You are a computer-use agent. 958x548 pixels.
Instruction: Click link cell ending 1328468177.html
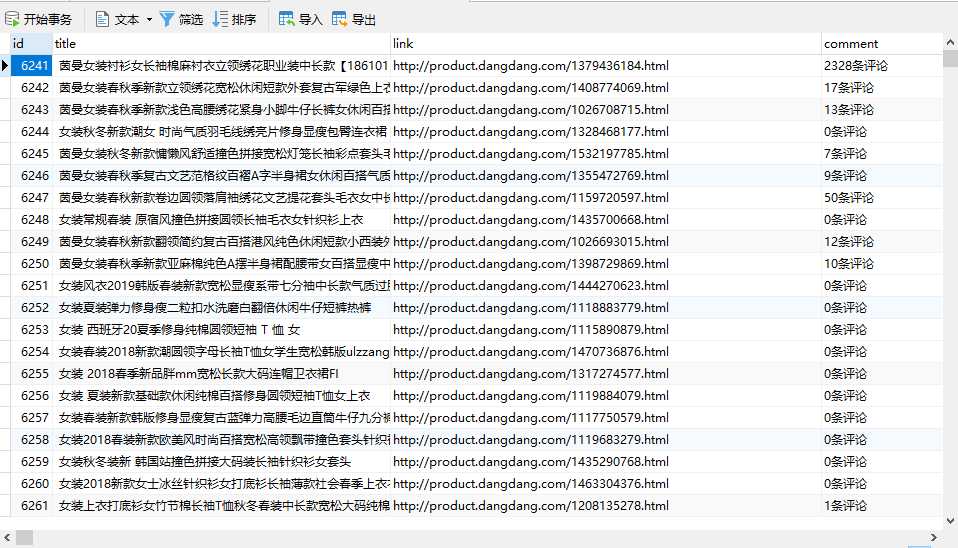tap(605, 131)
